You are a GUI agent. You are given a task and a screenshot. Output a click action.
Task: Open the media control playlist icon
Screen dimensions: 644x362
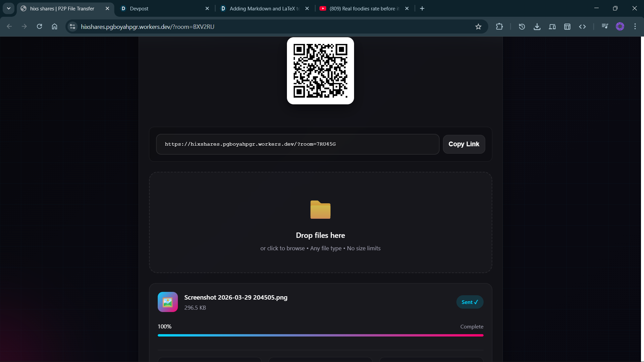coord(605,27)
